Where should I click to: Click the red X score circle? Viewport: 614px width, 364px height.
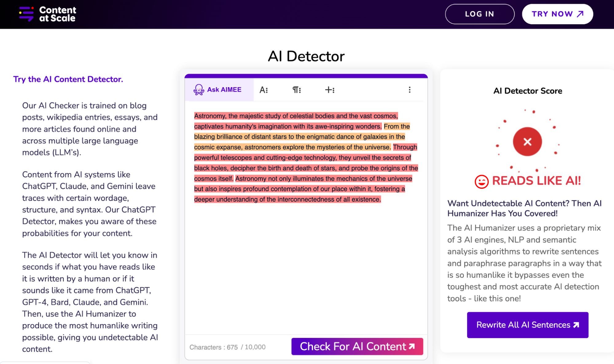coord(527,141)
